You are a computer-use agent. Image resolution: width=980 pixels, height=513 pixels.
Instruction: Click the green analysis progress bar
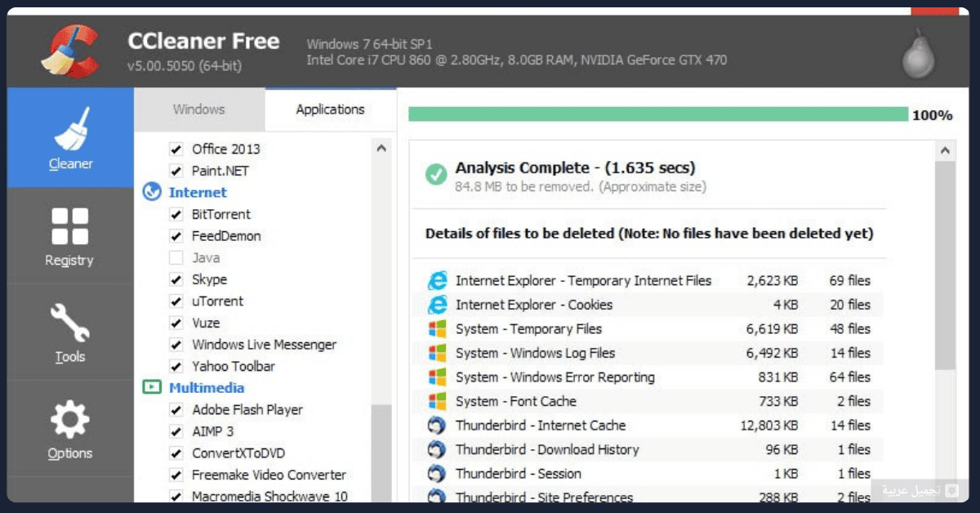658,114
